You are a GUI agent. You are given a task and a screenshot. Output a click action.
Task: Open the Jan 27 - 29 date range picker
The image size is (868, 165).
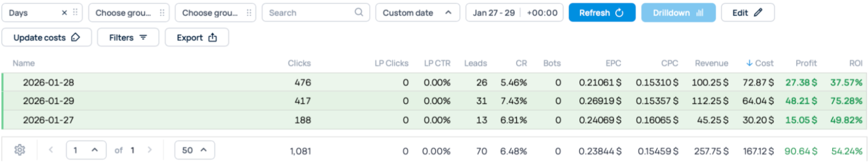tap(494, 13)
